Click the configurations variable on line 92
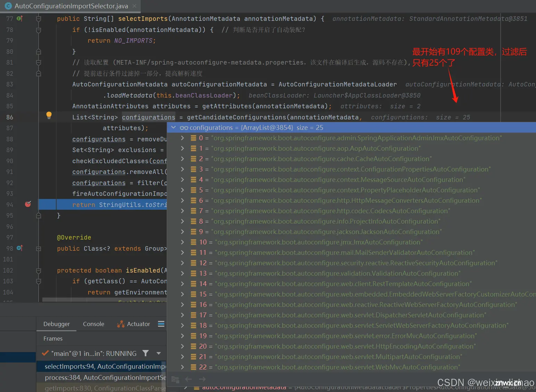This screenshot has width=536, height=392. point(99,183)
